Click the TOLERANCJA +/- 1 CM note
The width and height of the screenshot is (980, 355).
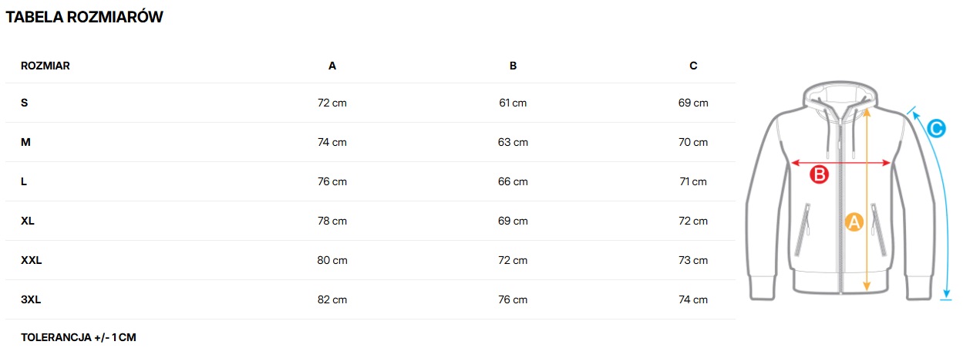[x=79, y=337]
